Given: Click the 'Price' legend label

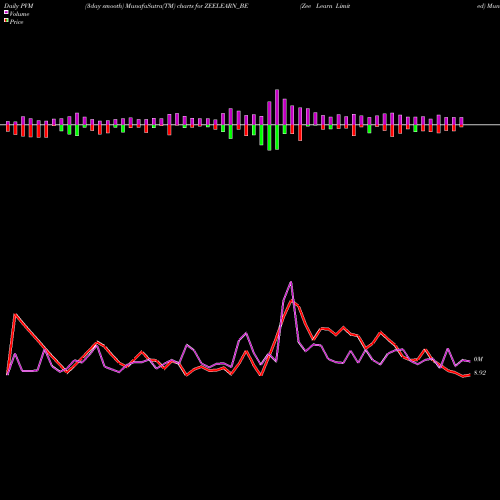Looking at the screenshot, I should 16,22.
